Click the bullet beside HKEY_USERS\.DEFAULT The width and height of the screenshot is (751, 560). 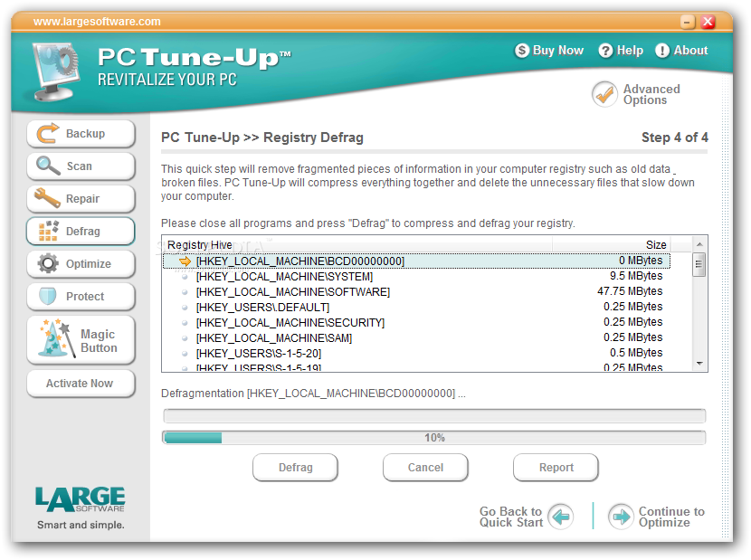click(185, 307)
